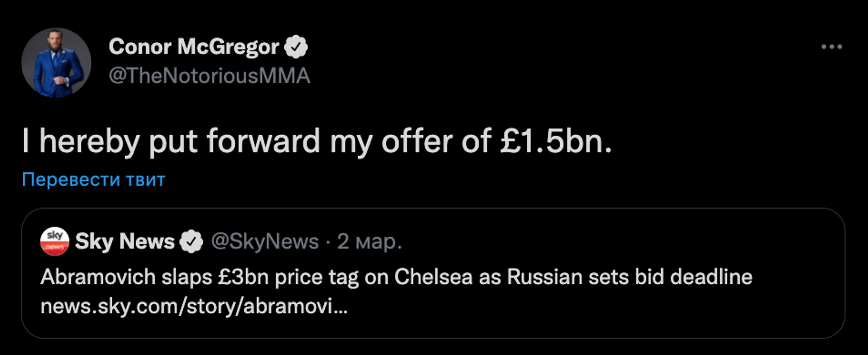Click the verified badge beside Sky News
This screenshot has width=868, height=355.
pyautogui.click(x=191, y=242)
